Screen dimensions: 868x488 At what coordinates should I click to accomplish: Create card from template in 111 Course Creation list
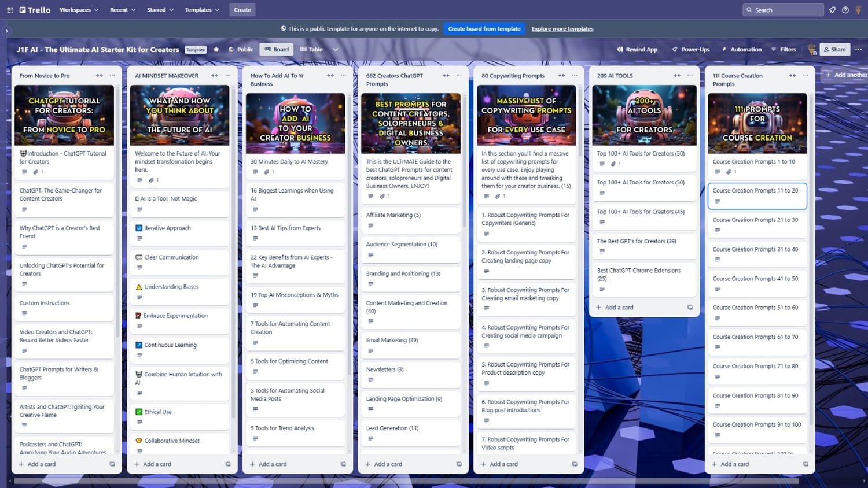pos(806,464)
